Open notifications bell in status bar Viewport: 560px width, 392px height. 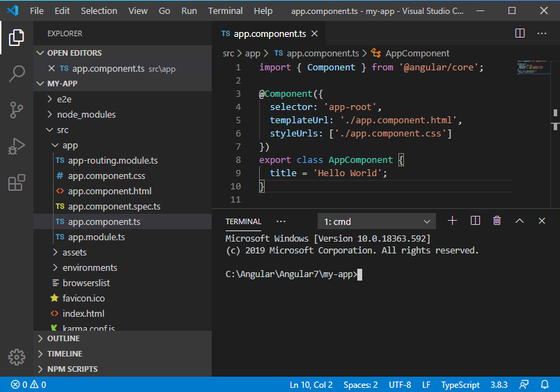point(545,384)
